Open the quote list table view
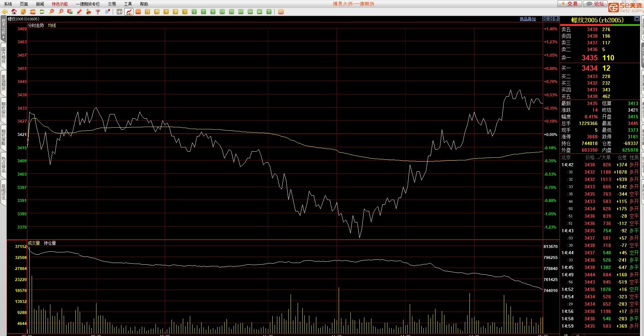The image size is (644, 336). pyautogui.click(x=119, y=12)
